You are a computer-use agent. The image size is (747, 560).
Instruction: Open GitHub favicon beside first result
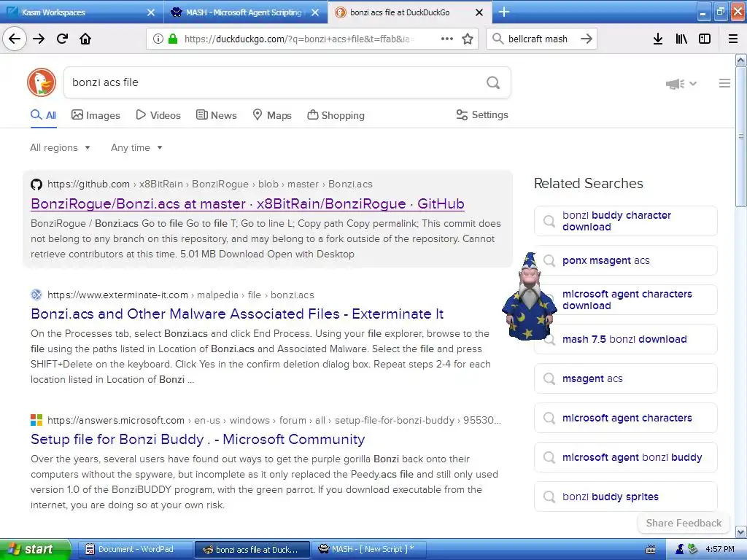coord(36,184)
